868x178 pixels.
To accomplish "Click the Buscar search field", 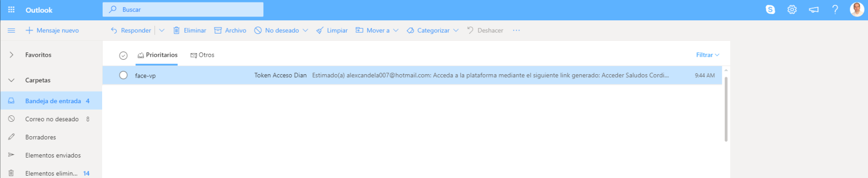I will point(183,10).
